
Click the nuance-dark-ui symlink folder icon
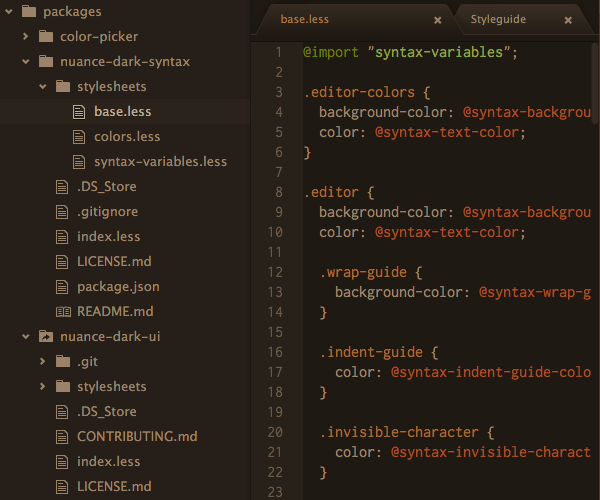point(46,337)
